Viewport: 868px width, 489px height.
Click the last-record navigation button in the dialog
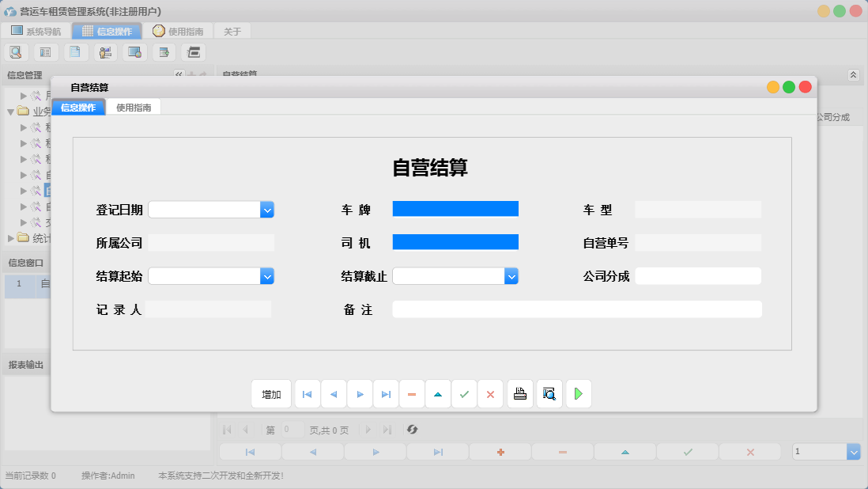pos(386,393)
